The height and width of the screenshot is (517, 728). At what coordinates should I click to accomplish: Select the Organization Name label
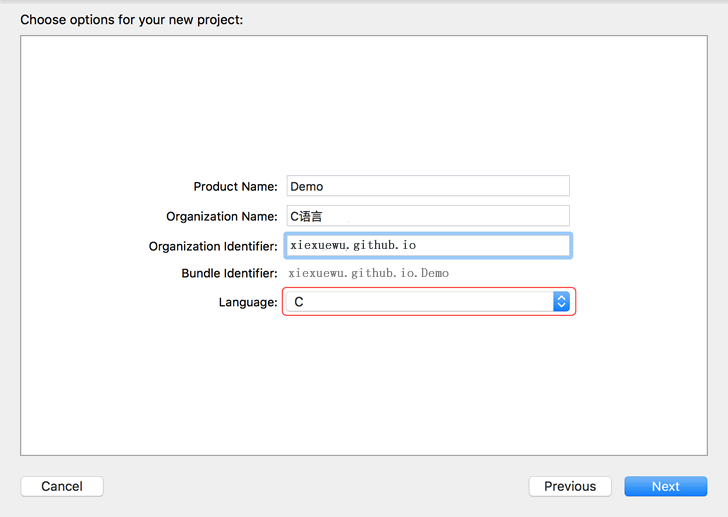(221, 217)
